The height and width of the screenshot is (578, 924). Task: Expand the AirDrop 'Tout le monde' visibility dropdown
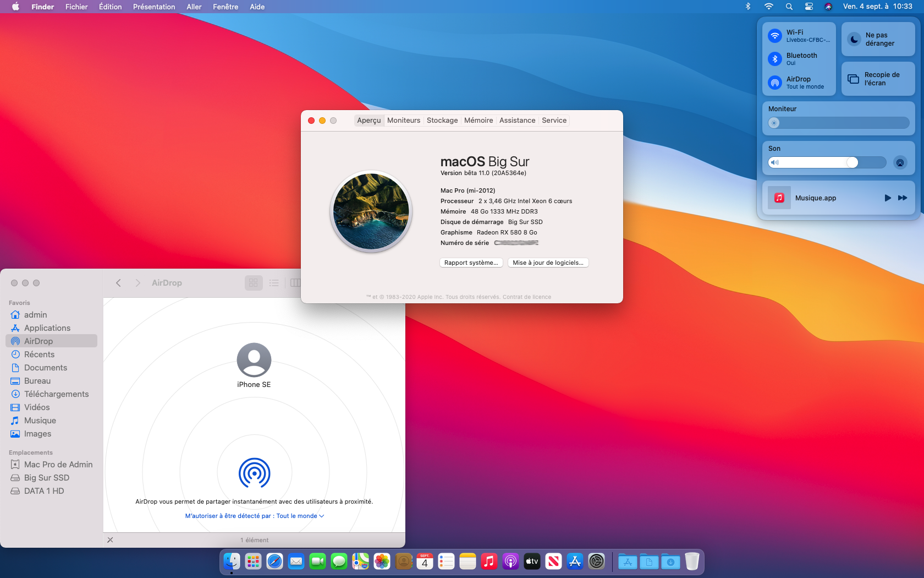pyautogui.click(x=300, y=516)
